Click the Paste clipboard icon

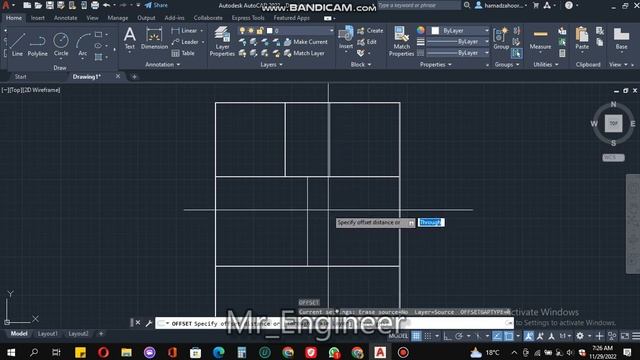coord(582,38)
